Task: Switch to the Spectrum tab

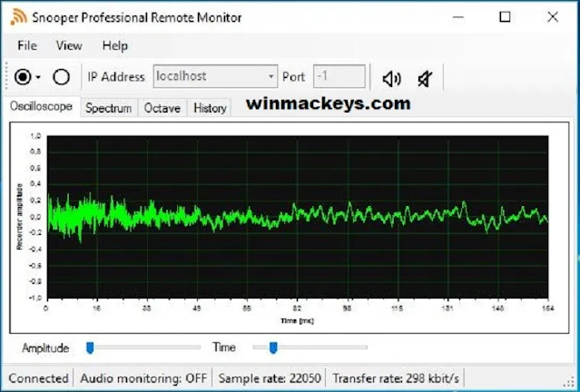Action: pos(108,108)
